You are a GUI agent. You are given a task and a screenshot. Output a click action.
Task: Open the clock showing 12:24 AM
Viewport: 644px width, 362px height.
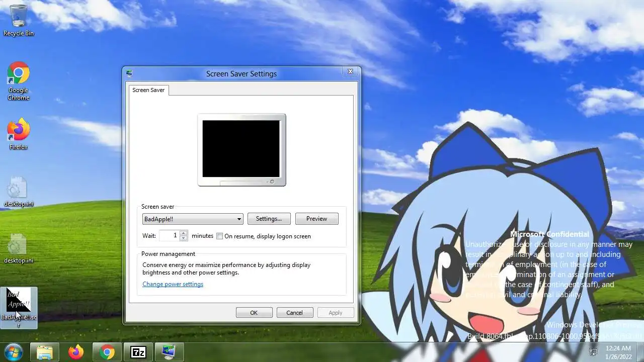[x=618, y=352]
